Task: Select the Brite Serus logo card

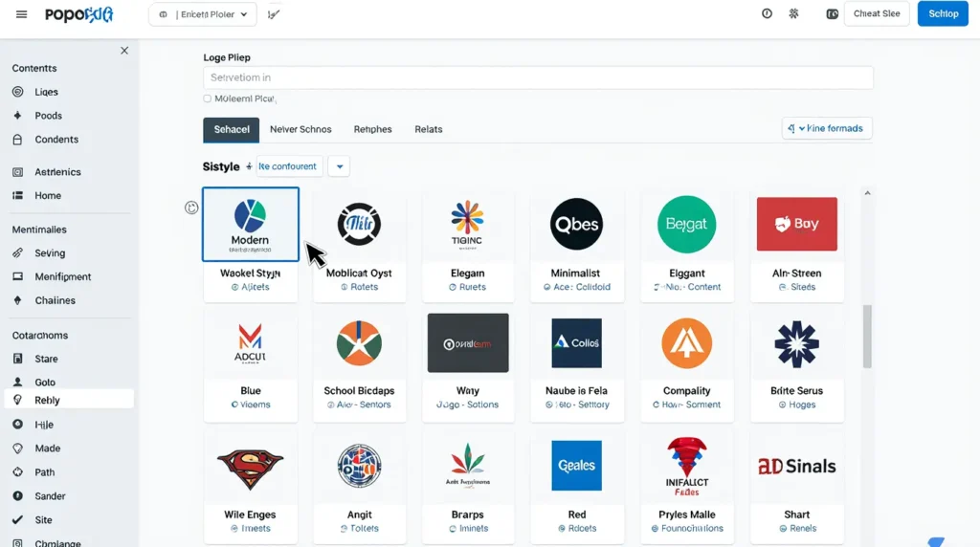Action: (x=797, y=364)
